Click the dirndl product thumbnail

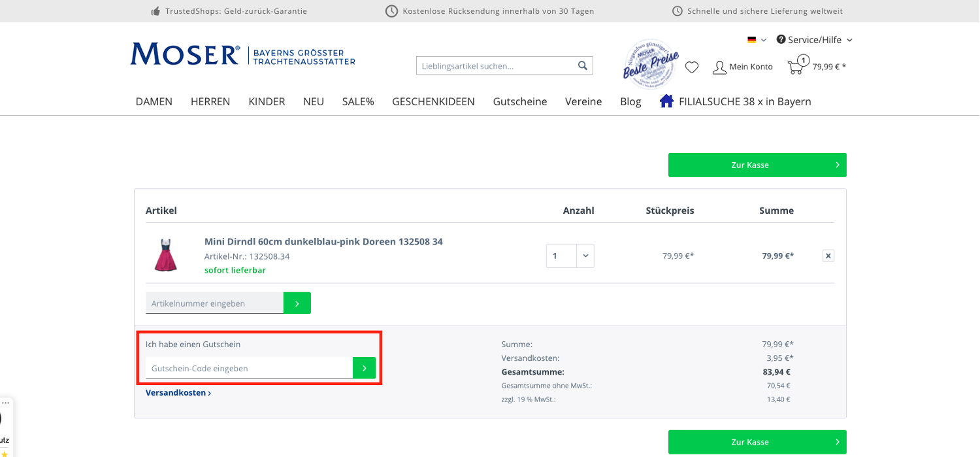166,255
